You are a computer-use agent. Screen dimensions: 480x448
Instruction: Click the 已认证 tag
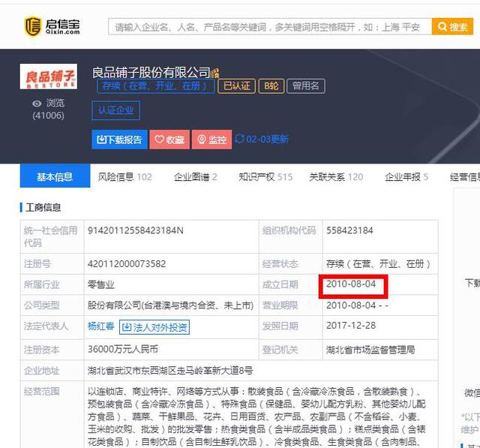(x=236, y=86)
